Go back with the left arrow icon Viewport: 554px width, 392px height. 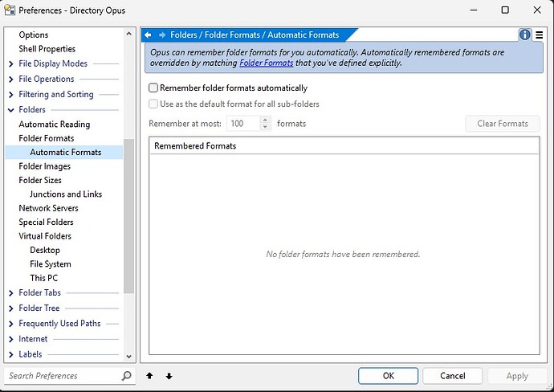point(148,35)
